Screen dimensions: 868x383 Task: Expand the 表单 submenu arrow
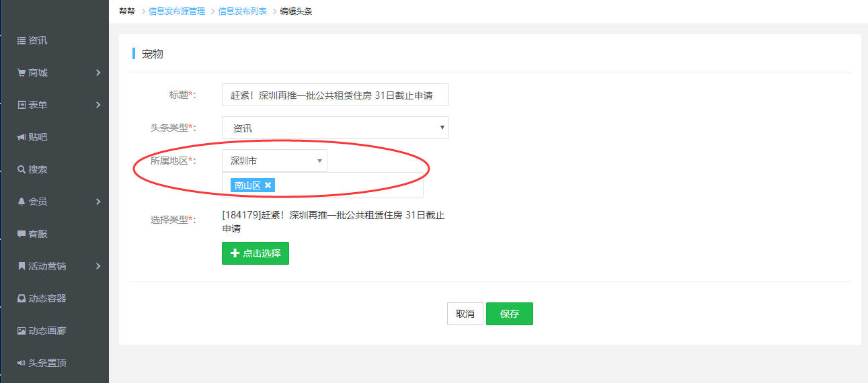tap(98, 105)
